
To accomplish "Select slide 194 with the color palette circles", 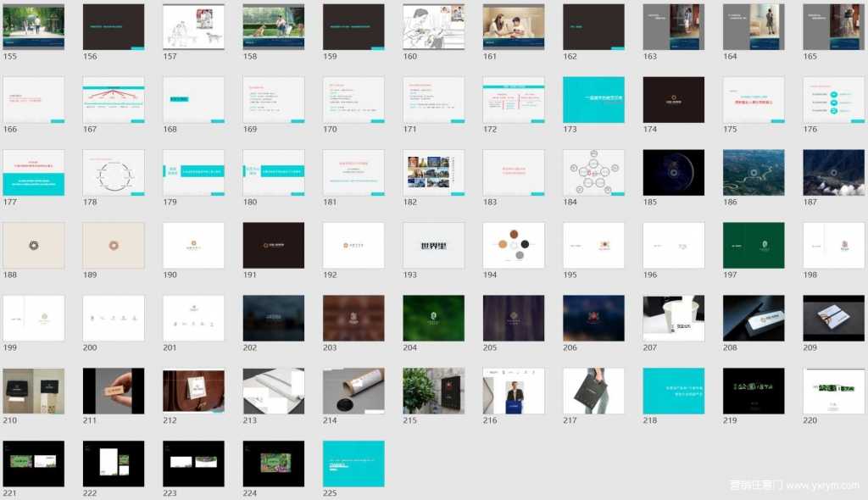I will pos(513,246).
